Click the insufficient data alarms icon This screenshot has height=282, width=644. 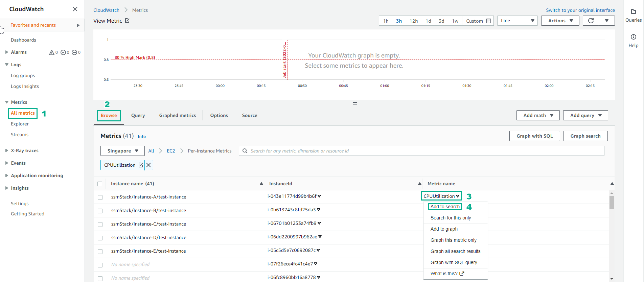point(74,52)
